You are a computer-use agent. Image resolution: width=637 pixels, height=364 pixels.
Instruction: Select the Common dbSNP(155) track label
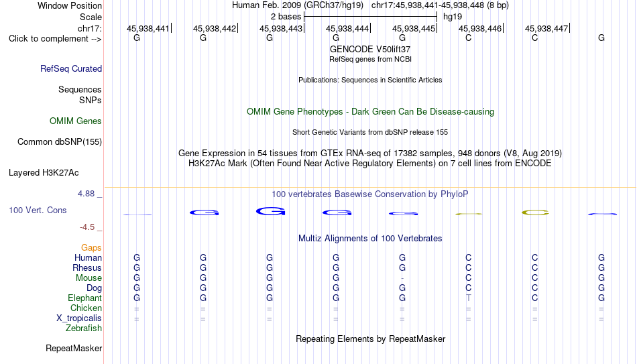[x=60, y=142]
